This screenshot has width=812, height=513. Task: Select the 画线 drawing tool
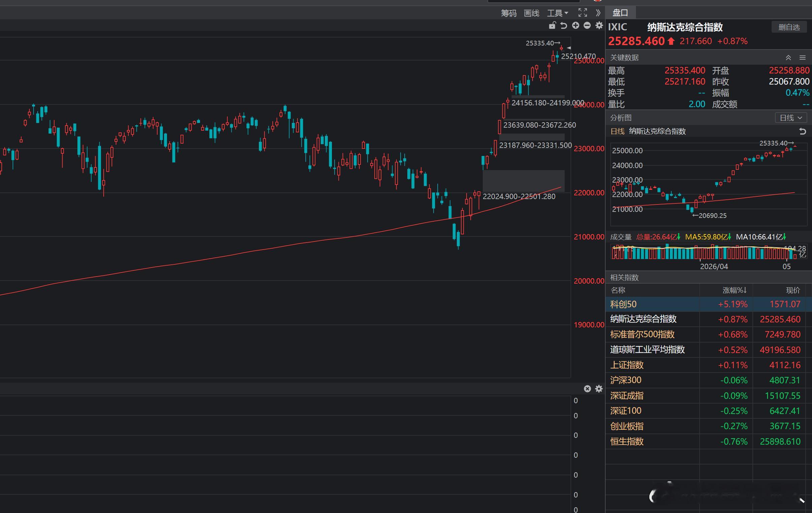532,13
